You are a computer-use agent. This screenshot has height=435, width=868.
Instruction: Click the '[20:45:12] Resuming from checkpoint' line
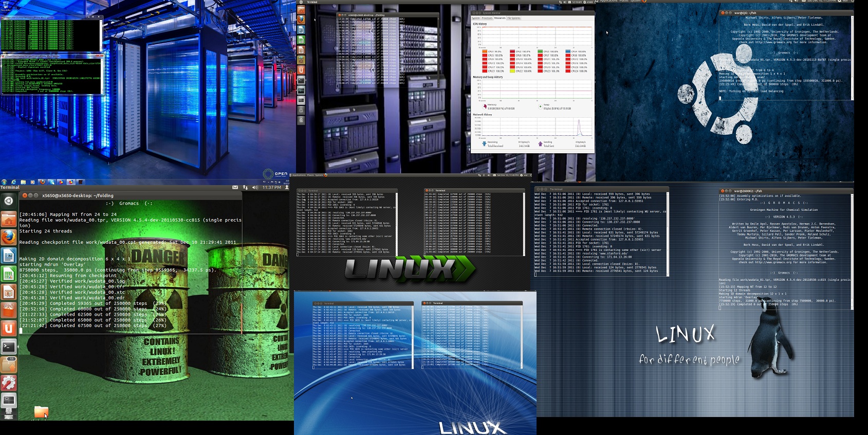pyautogui.click(x=68, y=276)
